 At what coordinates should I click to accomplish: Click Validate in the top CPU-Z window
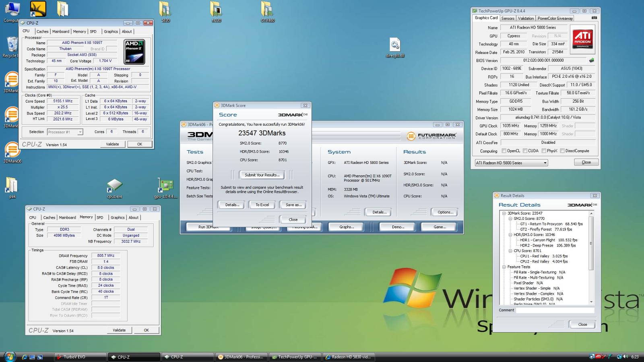tap(112, 144)
